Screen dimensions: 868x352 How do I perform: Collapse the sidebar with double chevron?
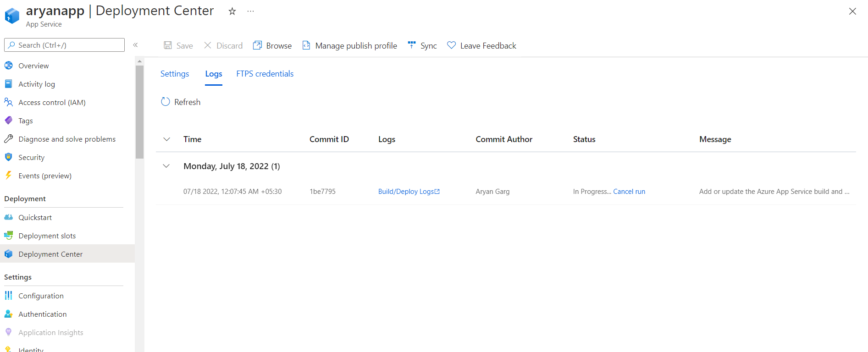point(135,45)
